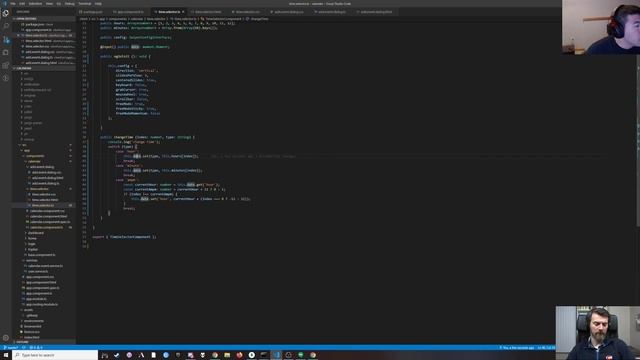This screenshot has height=360, width=640.
Task: Switch to the app.component.ts editor tab
Action: tap(130, 12)
